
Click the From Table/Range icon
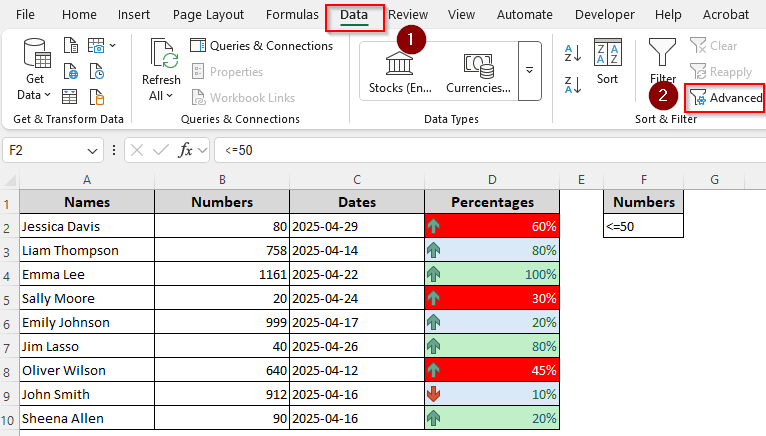[69, 97]
